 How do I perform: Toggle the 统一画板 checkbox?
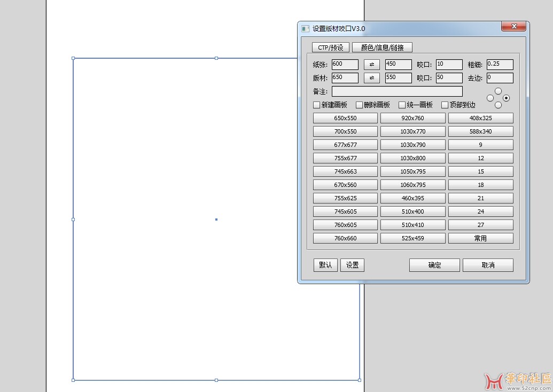(x=402, y=105)
